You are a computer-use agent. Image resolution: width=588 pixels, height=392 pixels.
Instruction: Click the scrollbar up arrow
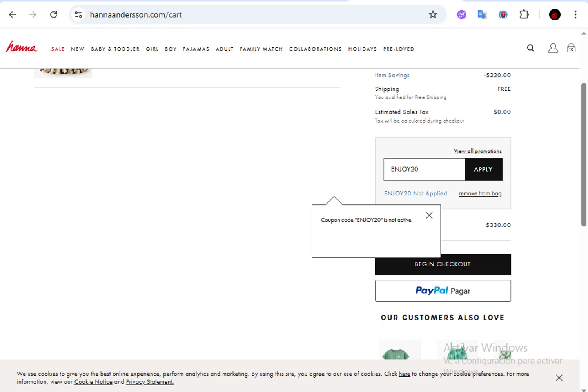pos(584,33)
